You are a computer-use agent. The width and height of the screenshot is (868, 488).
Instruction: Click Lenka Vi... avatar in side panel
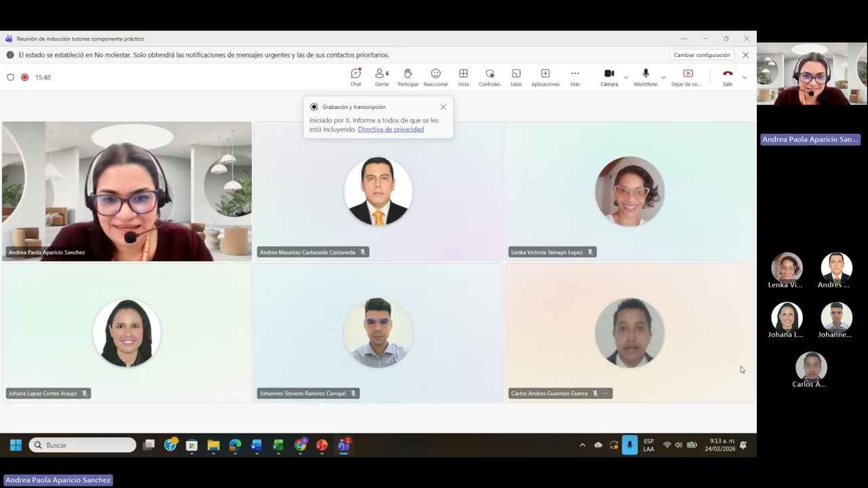pyautogui.click(x=787, y=268)
